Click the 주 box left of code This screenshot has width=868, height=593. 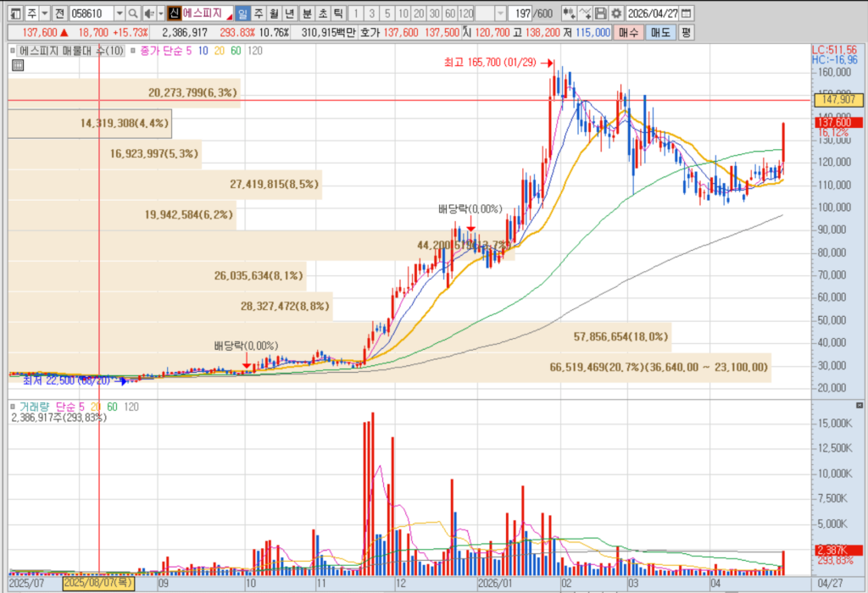click(31, 14)
